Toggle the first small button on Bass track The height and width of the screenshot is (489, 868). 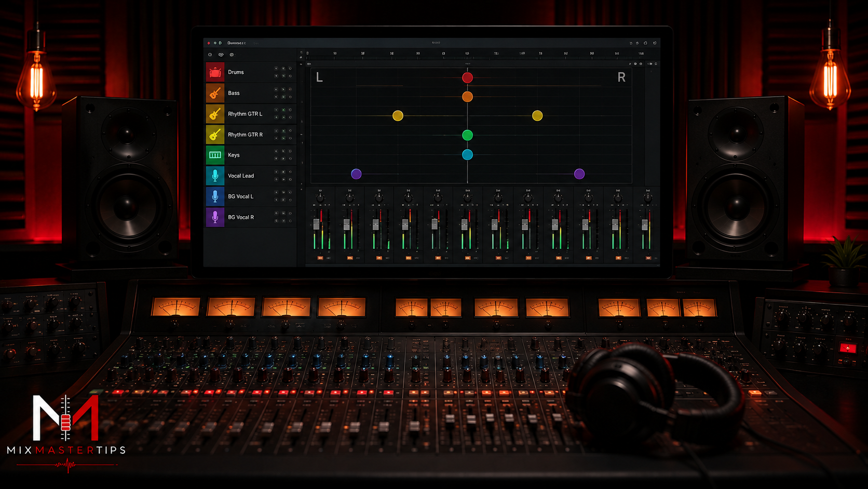coord(276,89)
